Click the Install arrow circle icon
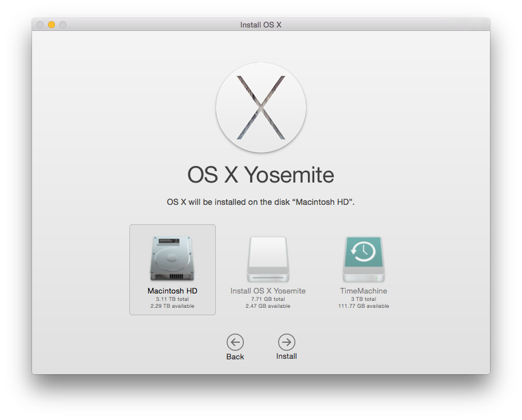Image resolution: width=522 pixels, height=420 pixels. coord(287,342)
